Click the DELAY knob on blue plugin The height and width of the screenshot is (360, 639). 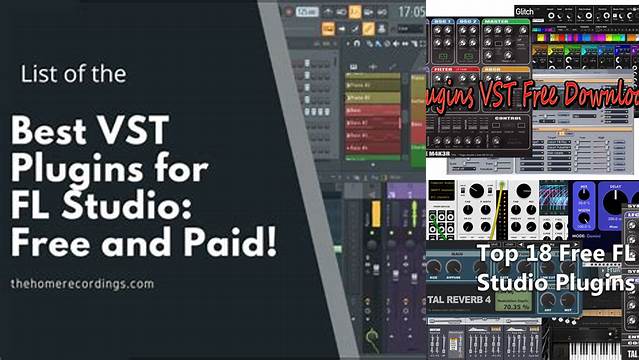pos(615,202)
